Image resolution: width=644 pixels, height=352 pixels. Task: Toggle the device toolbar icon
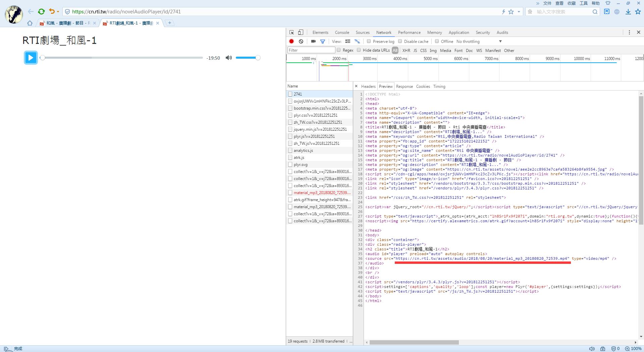point(301,33)
